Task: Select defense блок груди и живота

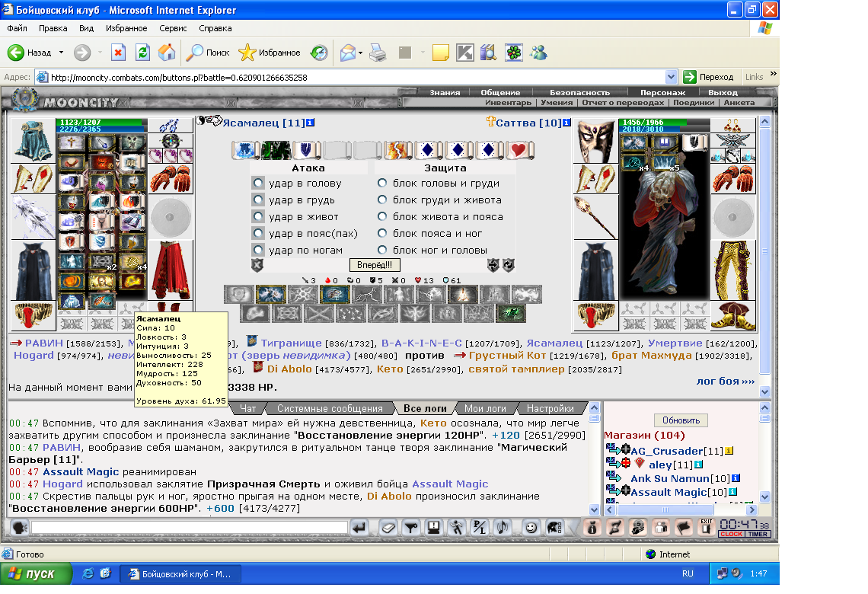Action: (382, 200)
